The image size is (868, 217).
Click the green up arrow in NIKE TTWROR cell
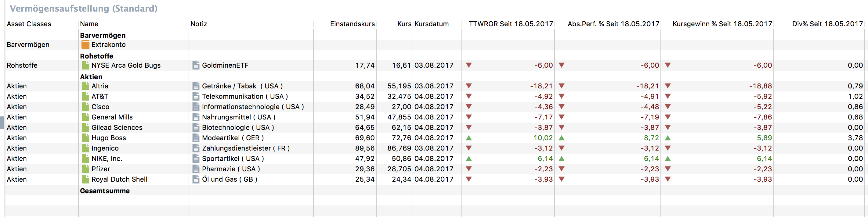(x=469, y=158)
